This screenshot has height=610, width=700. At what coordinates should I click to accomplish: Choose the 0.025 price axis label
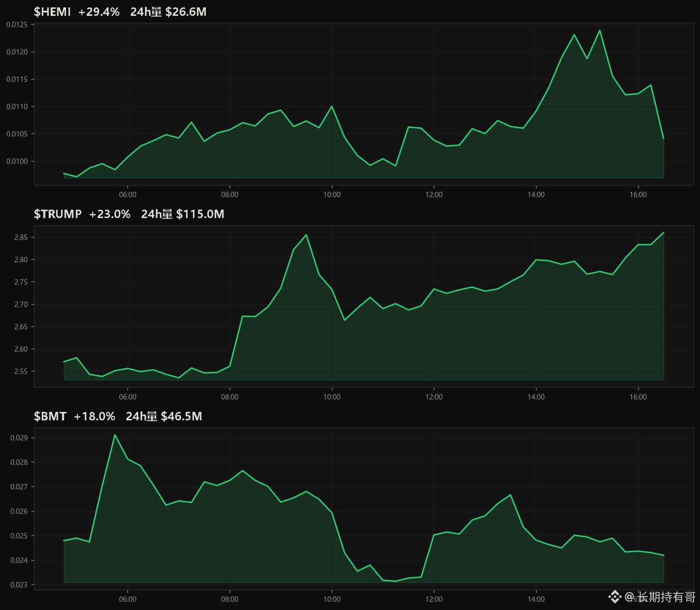(x=20, y=536)
